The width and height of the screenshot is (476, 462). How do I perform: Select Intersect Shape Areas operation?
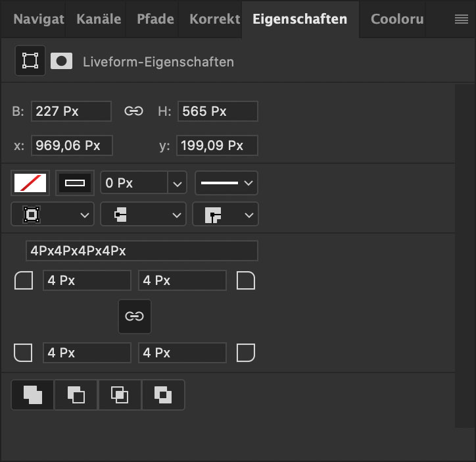coord(120,395)
